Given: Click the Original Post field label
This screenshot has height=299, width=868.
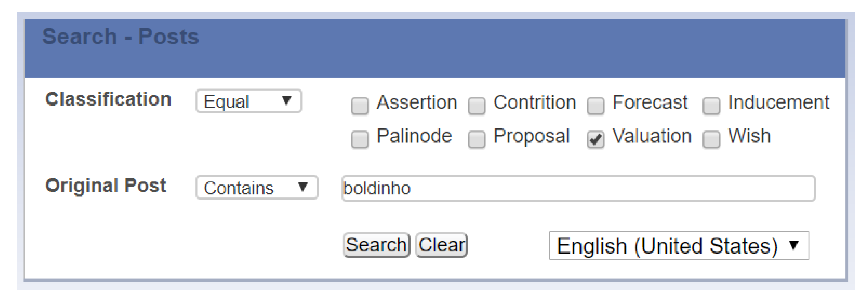Looking at the screenshot, I should tap(106, 186).
